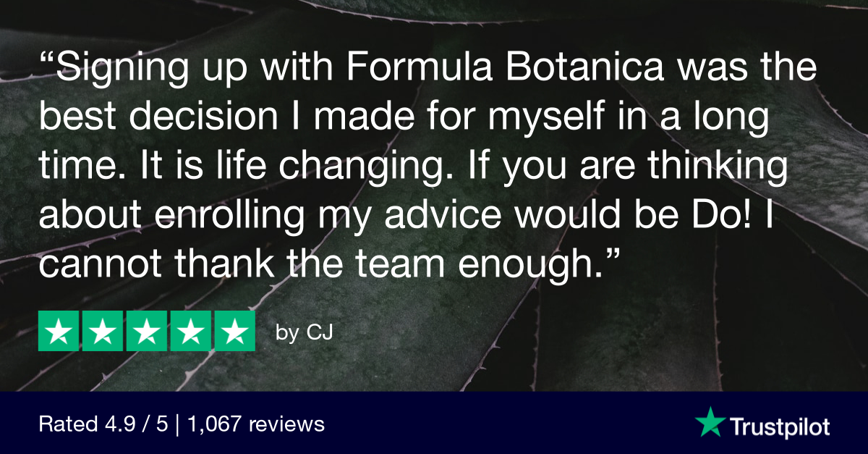Click the second green rating star

103,333
